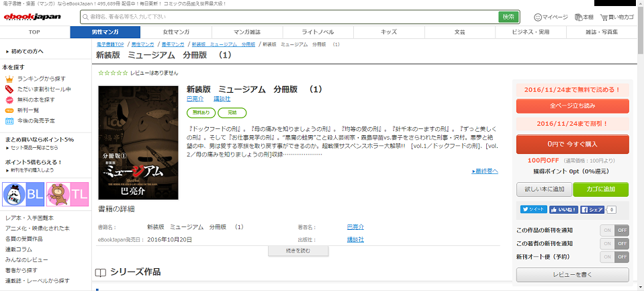Open 青年マンガ breadcrumb

click(173, 44)
